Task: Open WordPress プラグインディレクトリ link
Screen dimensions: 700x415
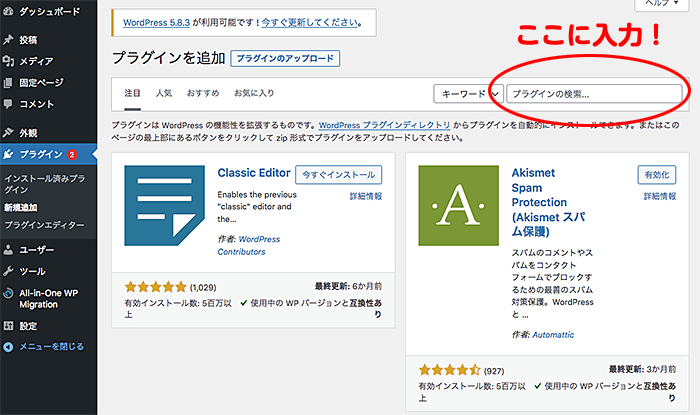Action: (384, 125)
